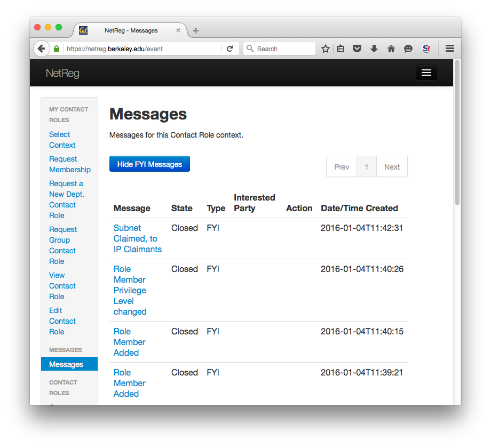Open the Firefox hamburger menu
This screenshot has width=491, height=448.
450,49
